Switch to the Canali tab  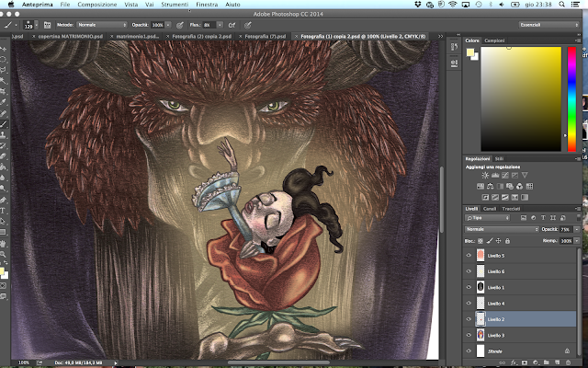click(x=490, y=209)
